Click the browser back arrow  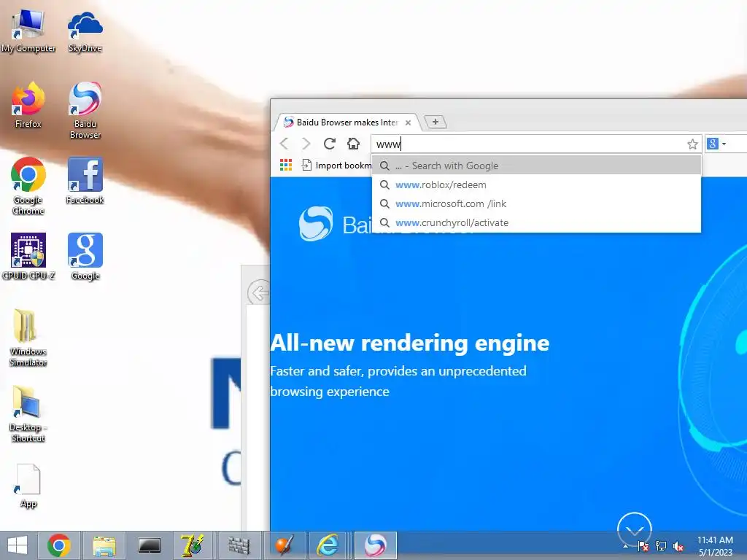coord(285,144)
